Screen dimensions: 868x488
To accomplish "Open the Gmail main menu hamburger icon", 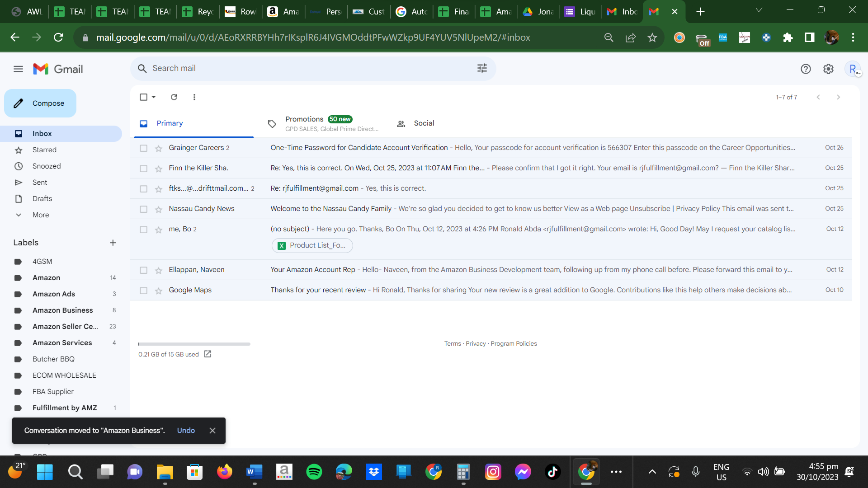I will coord(18,69).
